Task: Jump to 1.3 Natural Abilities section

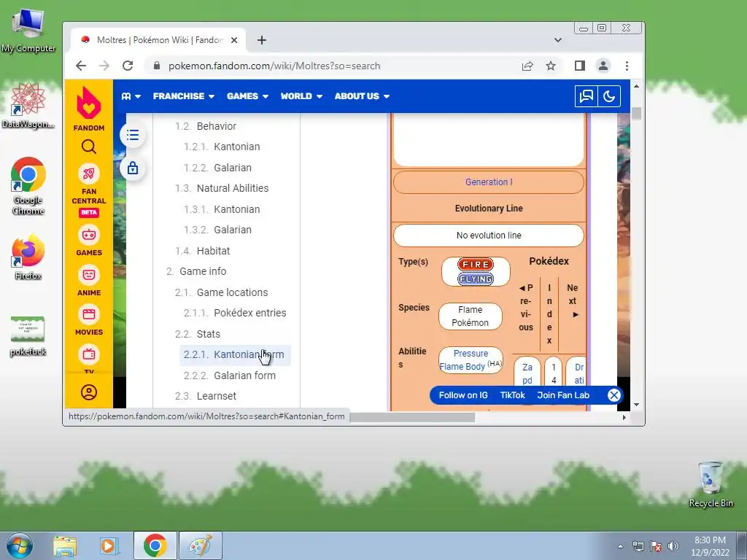Action: pyautogui.click(x=222, y=188)
